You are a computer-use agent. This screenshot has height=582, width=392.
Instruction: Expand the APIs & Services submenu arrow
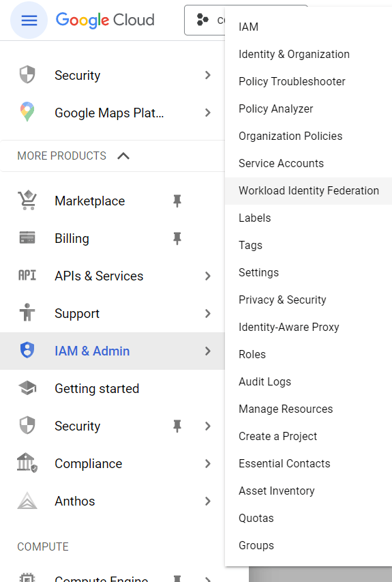tap(208, 276)
